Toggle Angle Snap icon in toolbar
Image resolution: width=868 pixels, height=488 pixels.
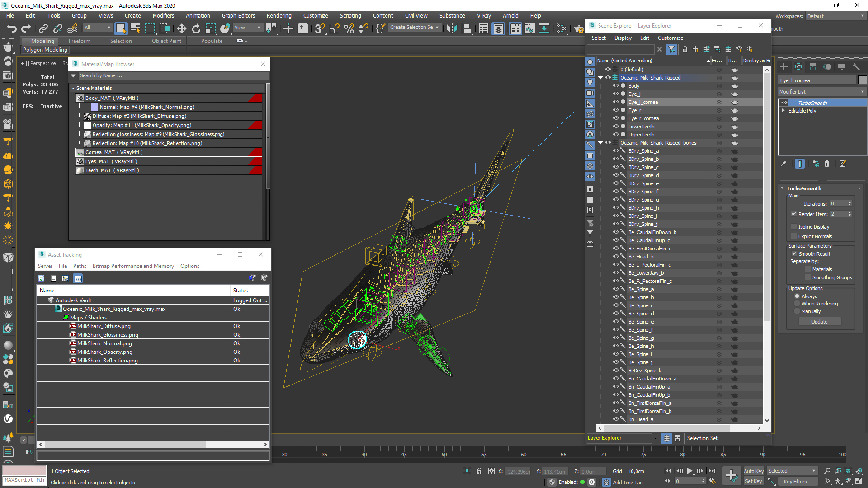[334, 28]
